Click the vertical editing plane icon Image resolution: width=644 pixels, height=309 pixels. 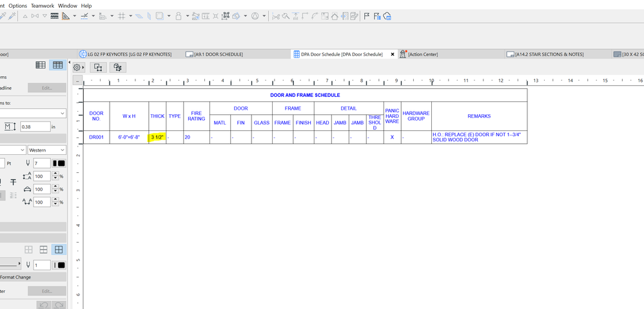(149, 16)
